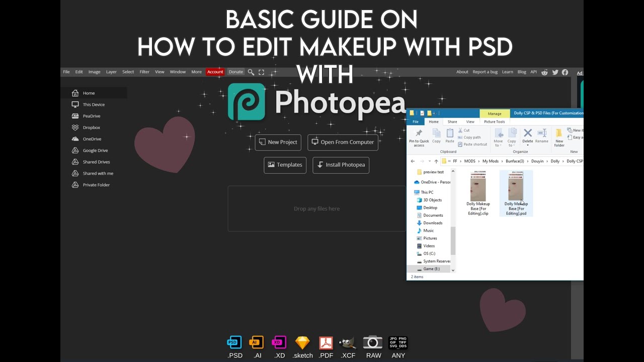Go back in File Explorer
The image size is (644, 362).
click(x=413, y=161)
